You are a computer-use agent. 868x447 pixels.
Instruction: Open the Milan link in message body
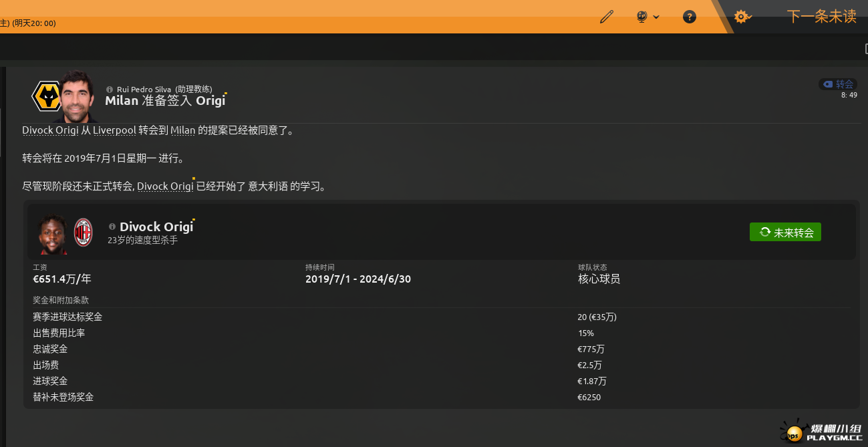coord(182,130)
